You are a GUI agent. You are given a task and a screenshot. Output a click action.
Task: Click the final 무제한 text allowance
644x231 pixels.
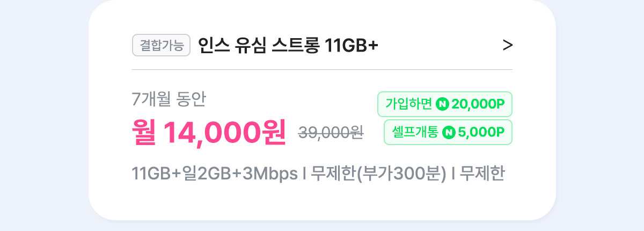[x=482, y=175]
